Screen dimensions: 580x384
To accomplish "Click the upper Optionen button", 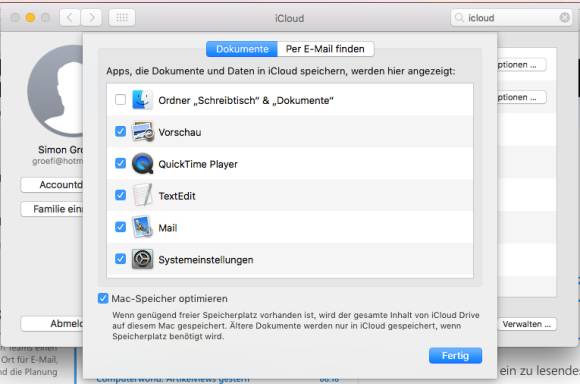I will tap(521, 65).
